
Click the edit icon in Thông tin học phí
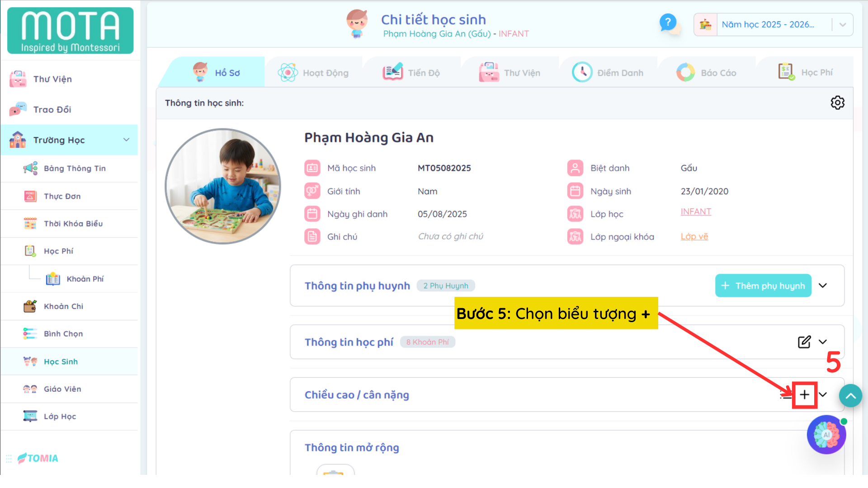coord(804,342)
